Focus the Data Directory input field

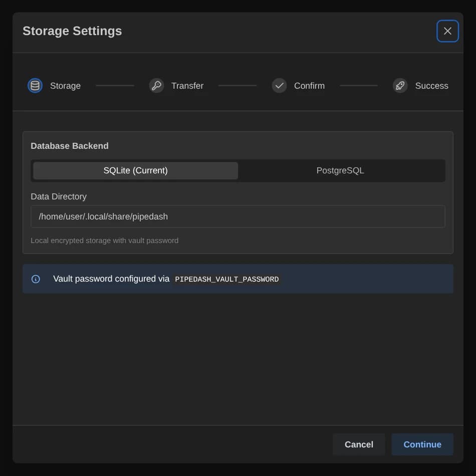(238, 216)
